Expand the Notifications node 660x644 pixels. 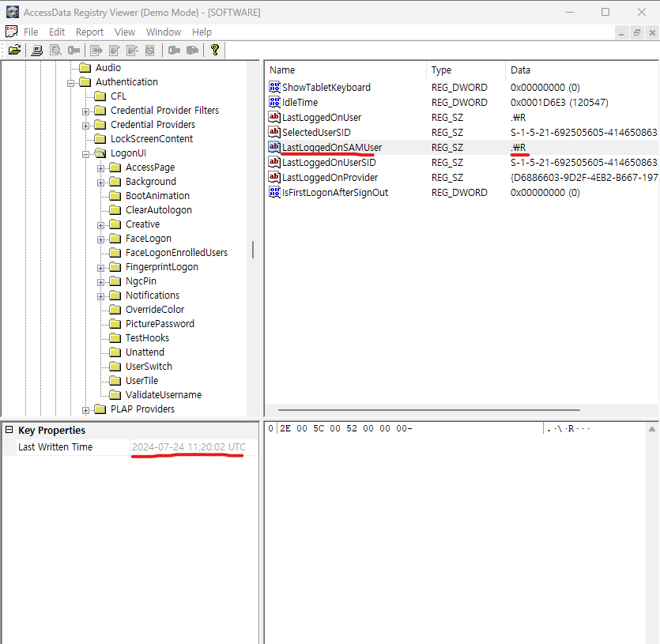click(100, 296)
